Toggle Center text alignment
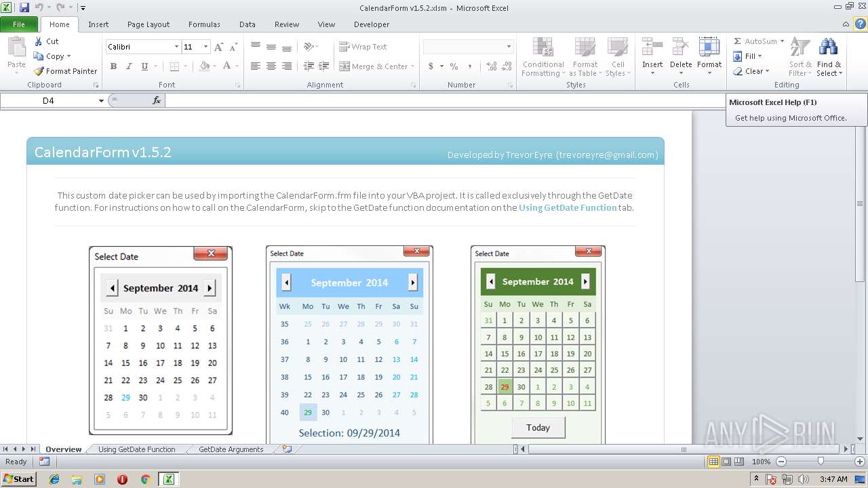 point(271,66)
